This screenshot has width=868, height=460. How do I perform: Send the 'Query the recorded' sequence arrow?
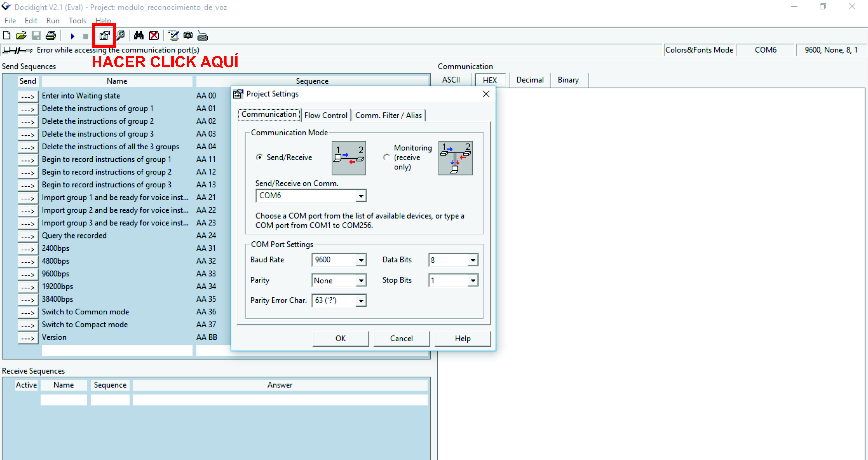click(28, 236)
